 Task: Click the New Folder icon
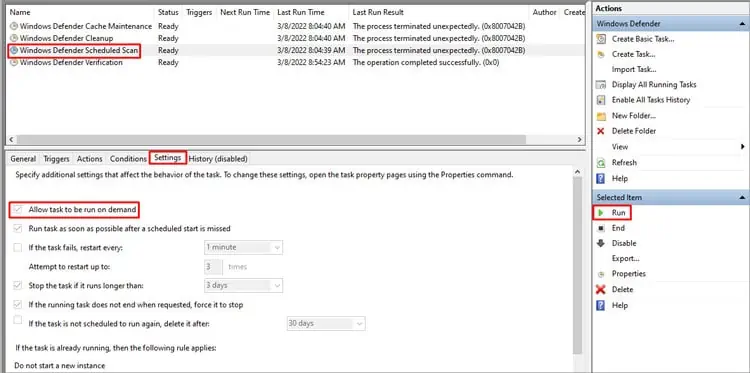(x=601, y=116)
